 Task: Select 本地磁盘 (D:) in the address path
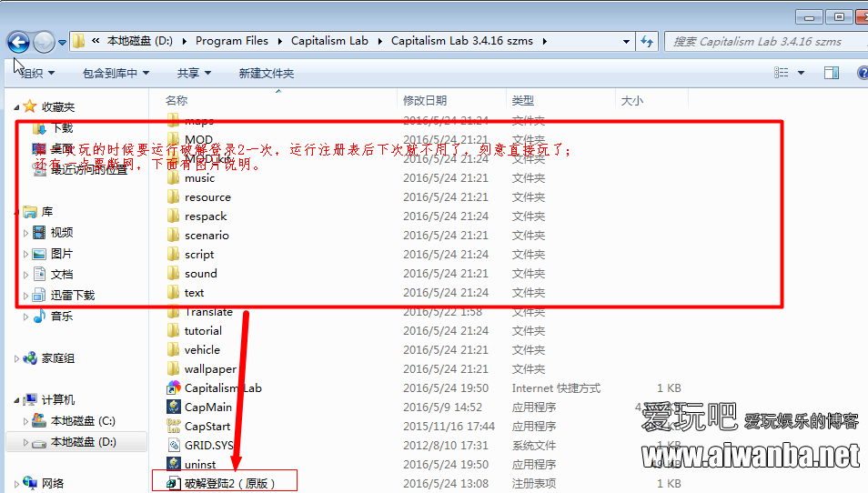(139, 41)
